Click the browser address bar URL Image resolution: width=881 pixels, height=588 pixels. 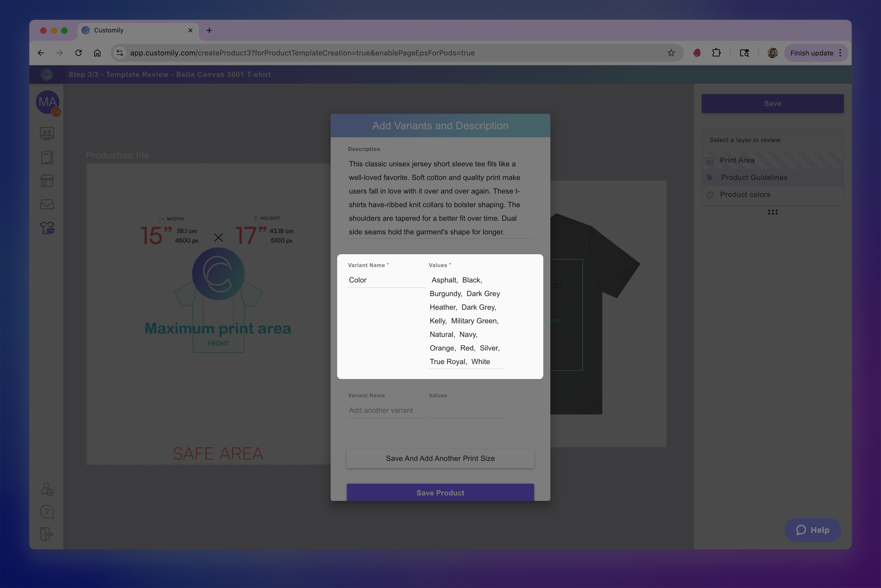tap(302, 53)
